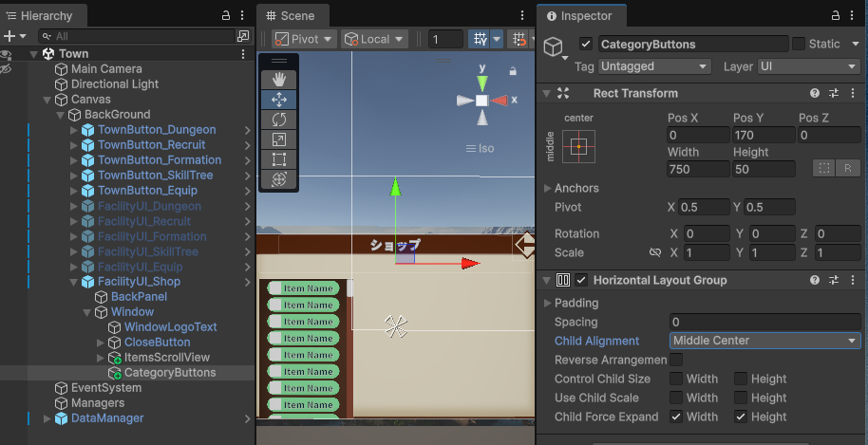This screenshot has height=445, width=868.
Task: Switch to the Hierarchy tab
Action: click(46, 16)
